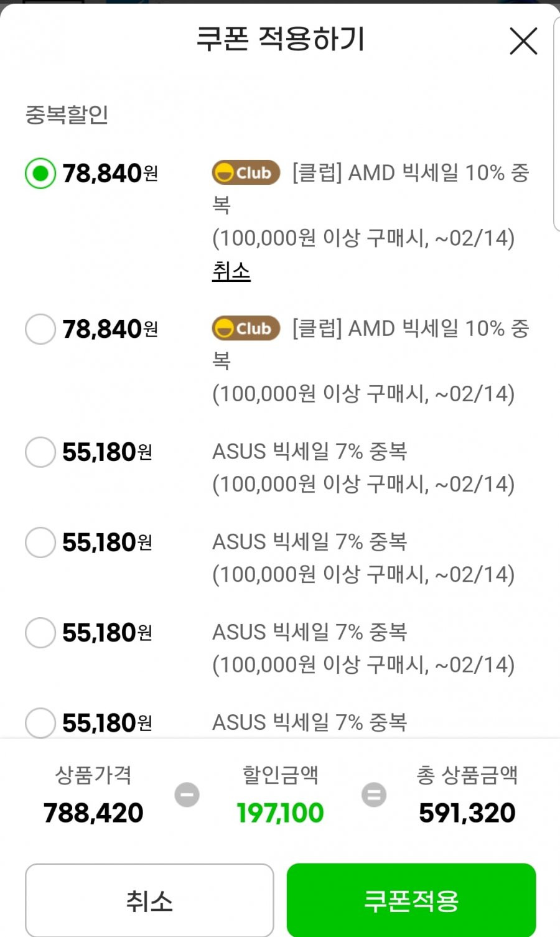Click the green 197,100 discount amount
The image size is (560, 937).
(x=280, y=813)
